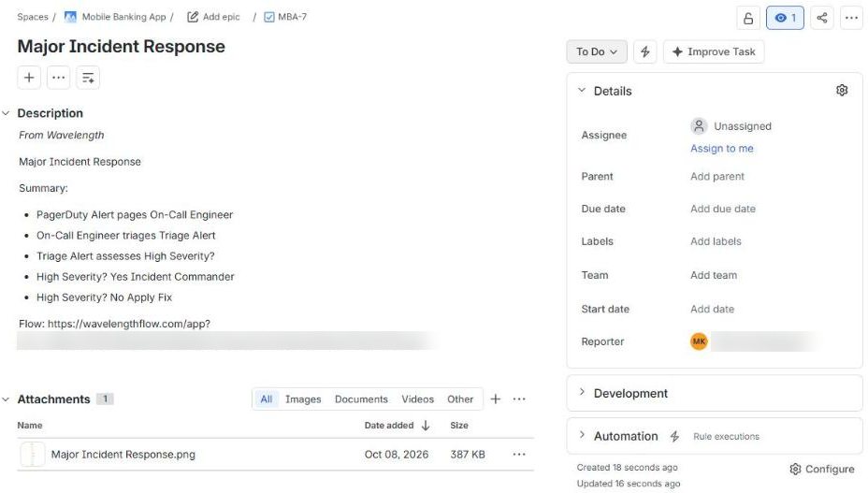Image resolution: width=868 pixels, height=493 pixels.
Task: Sort attachments by Date added
Action: pos(397,426)
